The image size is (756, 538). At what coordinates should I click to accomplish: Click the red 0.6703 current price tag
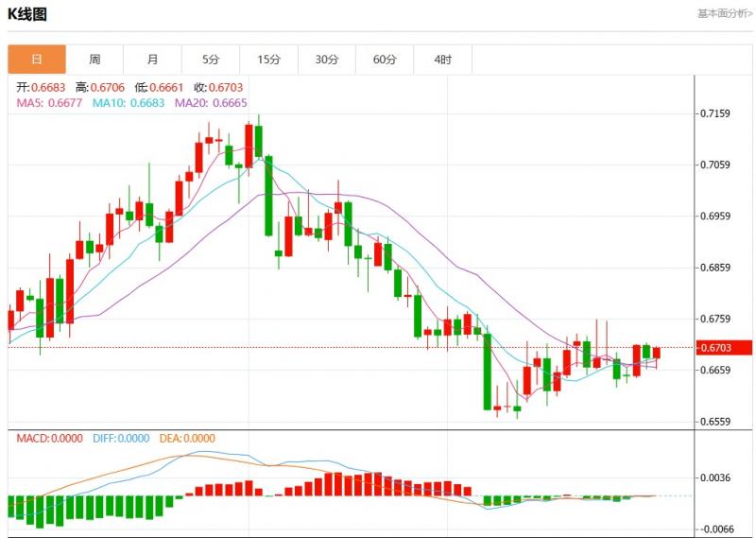tap(726, 348)
